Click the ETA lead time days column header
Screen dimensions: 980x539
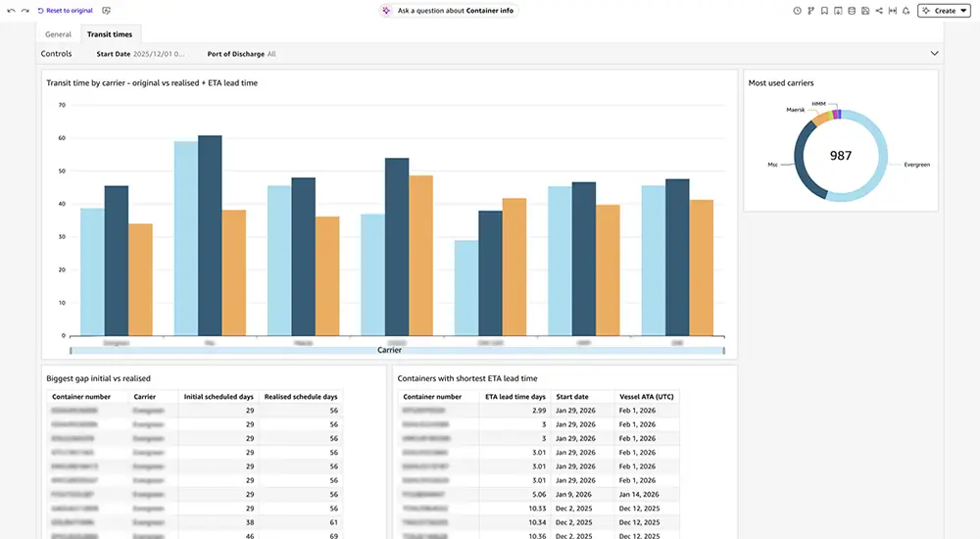[x=515, y=397]
